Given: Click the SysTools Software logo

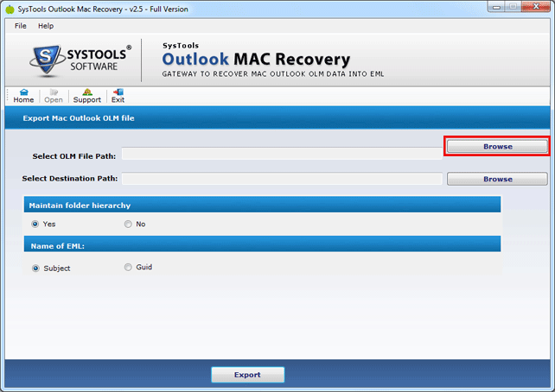Looking at the screenshot, I should click(80, 60).
